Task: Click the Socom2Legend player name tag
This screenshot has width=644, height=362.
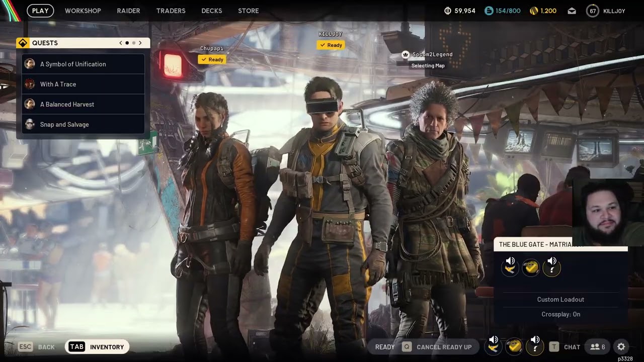Action: (432, 54)
